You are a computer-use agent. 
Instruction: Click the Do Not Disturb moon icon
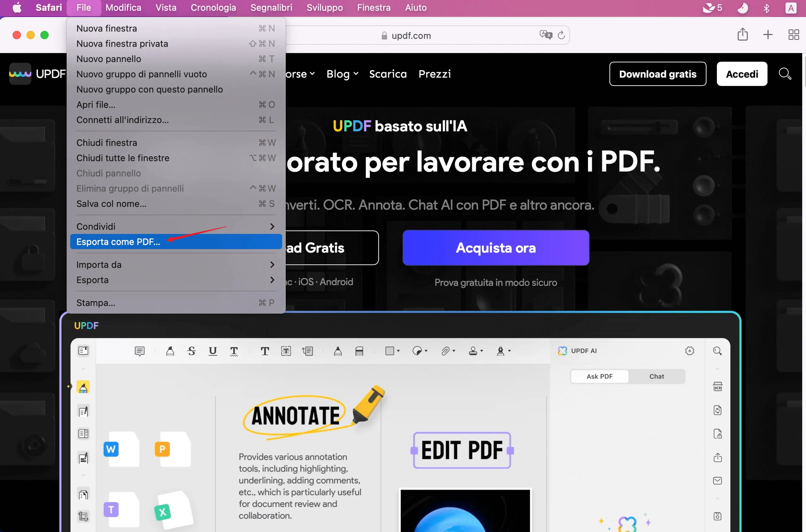(x=742, y=8)
